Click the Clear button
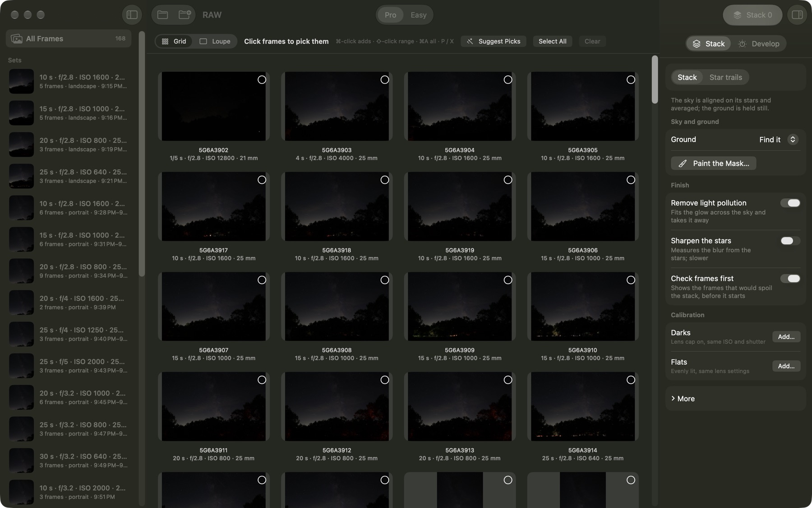812x508 pixels. [x=592, y=41]
